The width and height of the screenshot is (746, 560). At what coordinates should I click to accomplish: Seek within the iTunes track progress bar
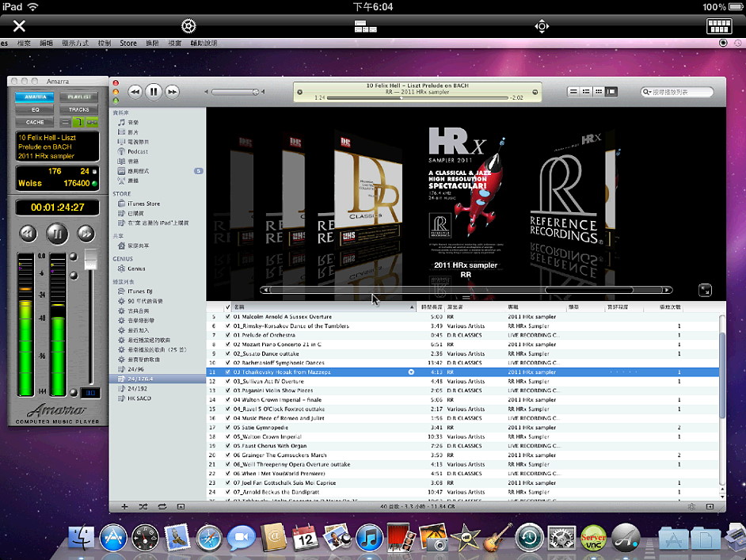(417, 97)
